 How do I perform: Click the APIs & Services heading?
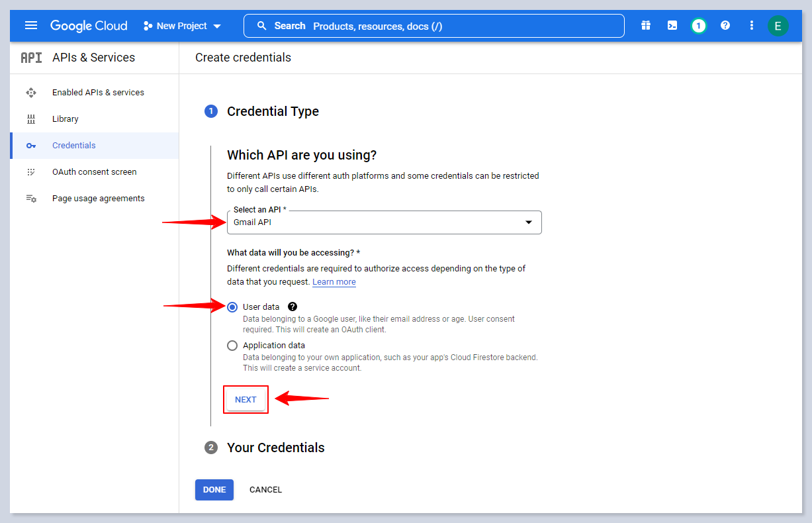point(93,58)
